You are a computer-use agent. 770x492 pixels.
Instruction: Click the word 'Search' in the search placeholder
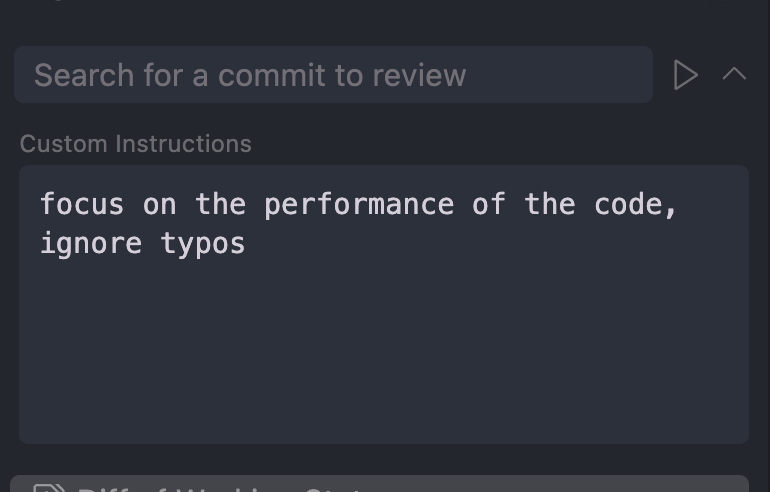[x=84, y=75]
